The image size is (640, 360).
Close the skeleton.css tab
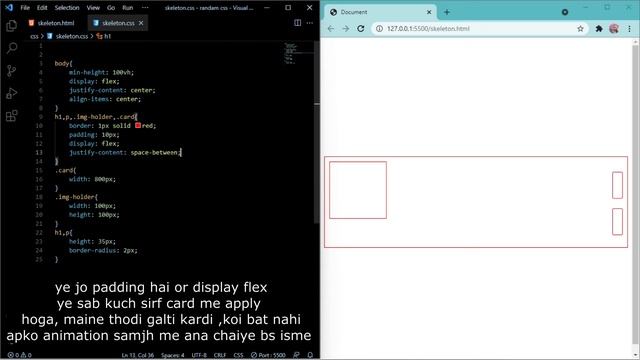[x=141, y=23]
